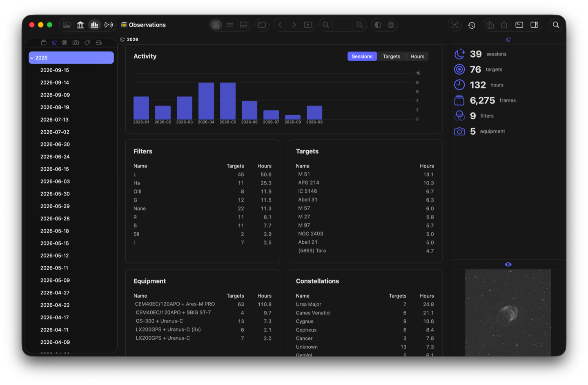Toggle the half-circle contrast icon
The height and width of the screenshot is (385, 588).
(x=378, y=25)
